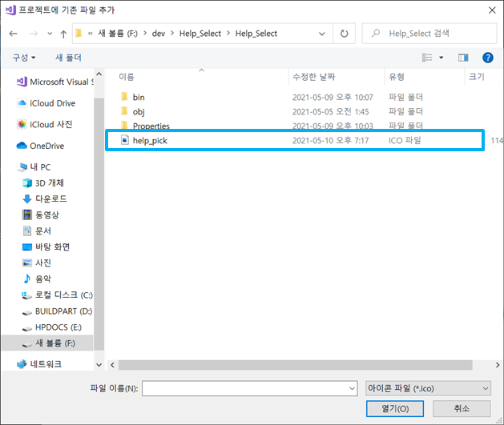504x425 pixels.
Task: Open iCloud Drive in sidebar
Action: click(x=46, y=103)
